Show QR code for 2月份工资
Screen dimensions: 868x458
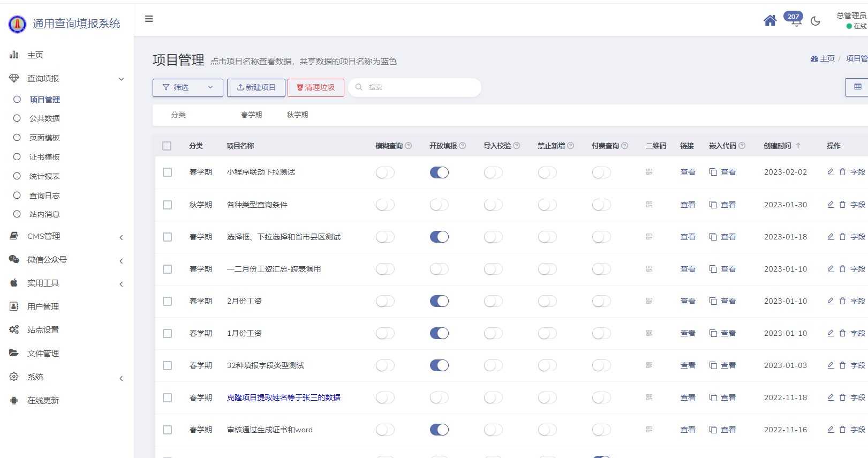(649, 301)
